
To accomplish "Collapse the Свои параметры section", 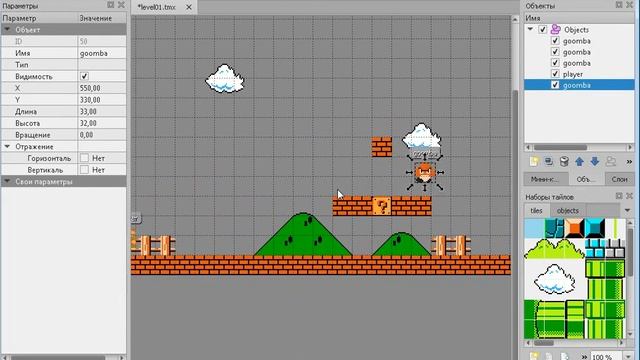I will click(7, 181).
